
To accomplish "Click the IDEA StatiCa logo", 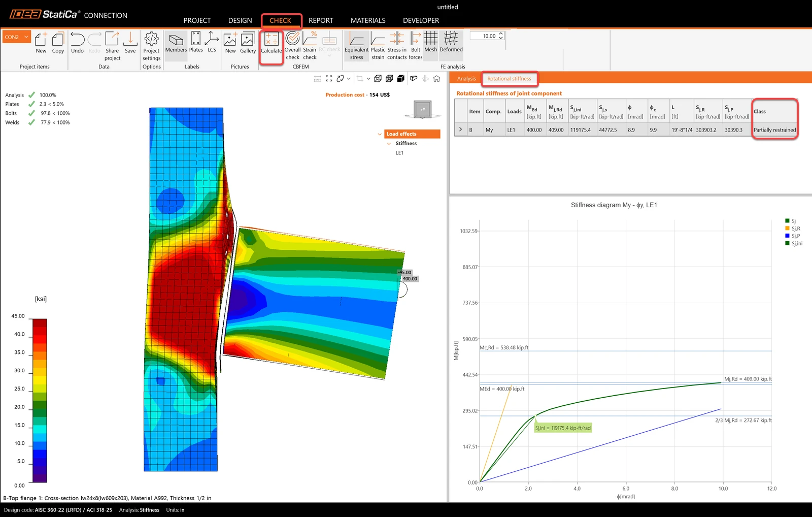I will (x=45, y=14).
